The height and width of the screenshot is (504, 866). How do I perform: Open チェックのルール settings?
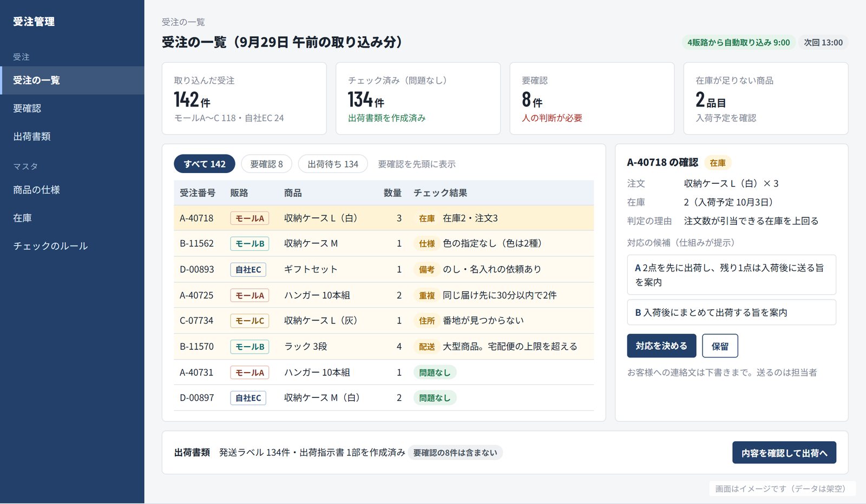pos(72,246)
